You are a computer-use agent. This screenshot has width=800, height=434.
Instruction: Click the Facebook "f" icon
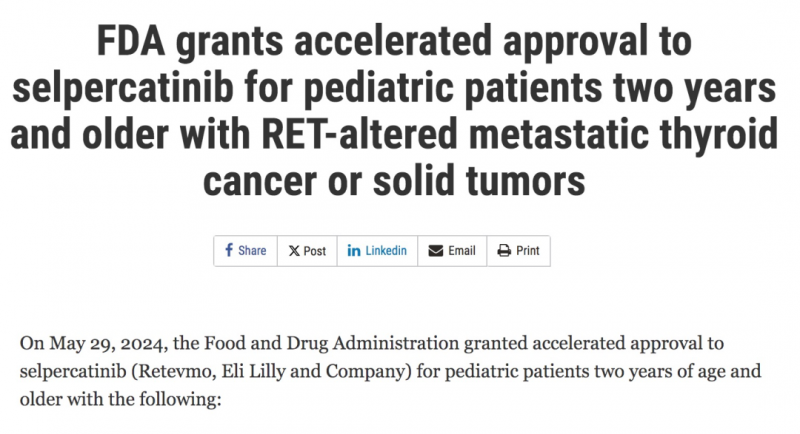coord(229,250)
